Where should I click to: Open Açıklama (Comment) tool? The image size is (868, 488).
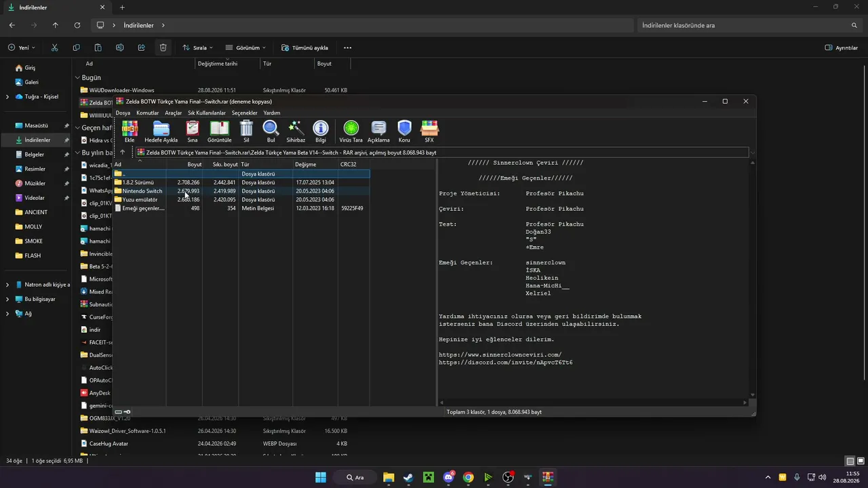coord(379,131)
